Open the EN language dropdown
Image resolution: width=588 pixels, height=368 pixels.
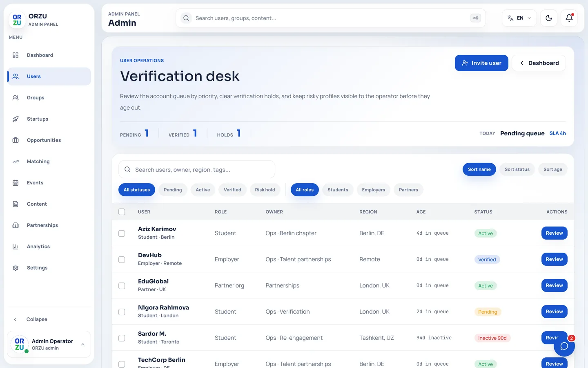tap(519, 18)
